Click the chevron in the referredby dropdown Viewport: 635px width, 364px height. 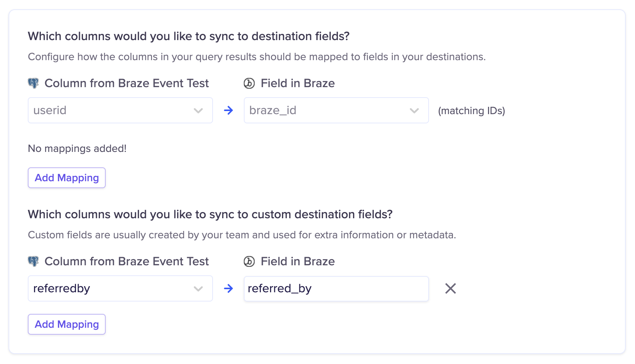click(198, 289)
